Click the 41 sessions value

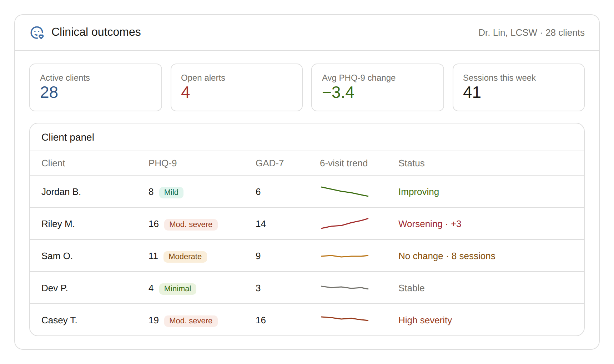pyautogui.click(x=472, y=92)
